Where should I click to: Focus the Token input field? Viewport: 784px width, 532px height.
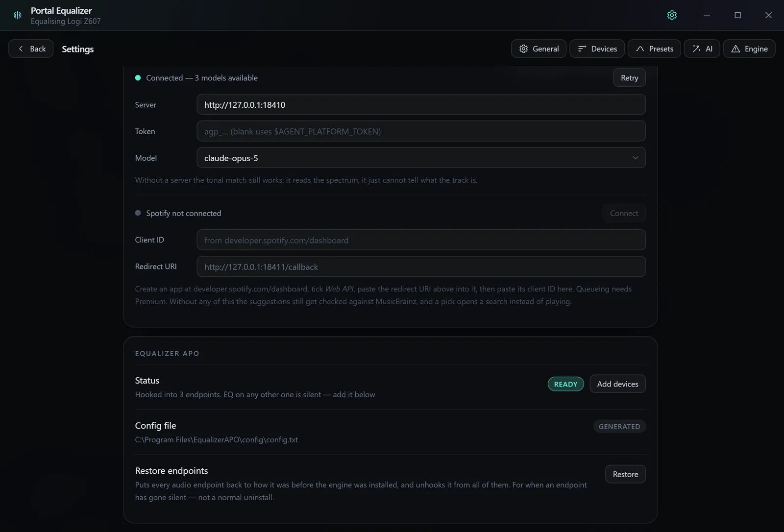(x=421, y=131)
